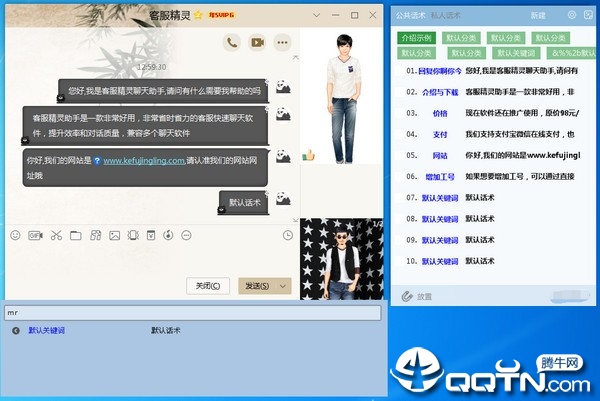
Task: Switch to the 公共话术 tab
Action: [410, 15]
